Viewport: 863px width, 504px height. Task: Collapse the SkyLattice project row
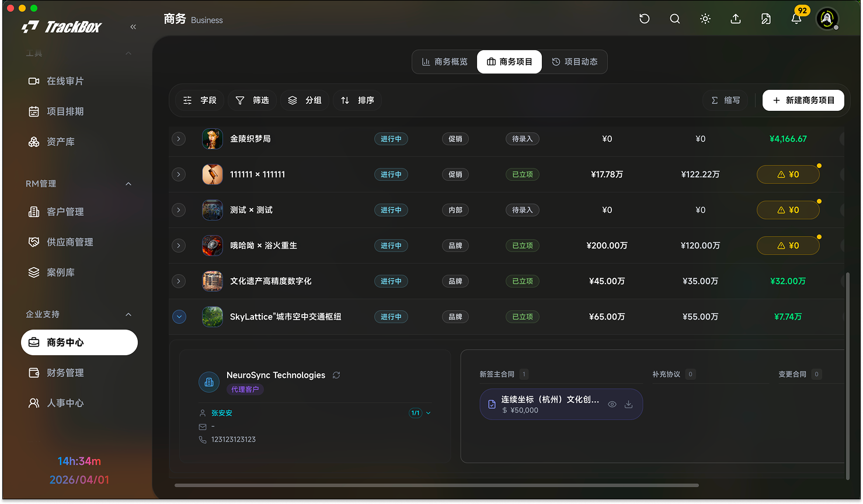pos(179,317)
